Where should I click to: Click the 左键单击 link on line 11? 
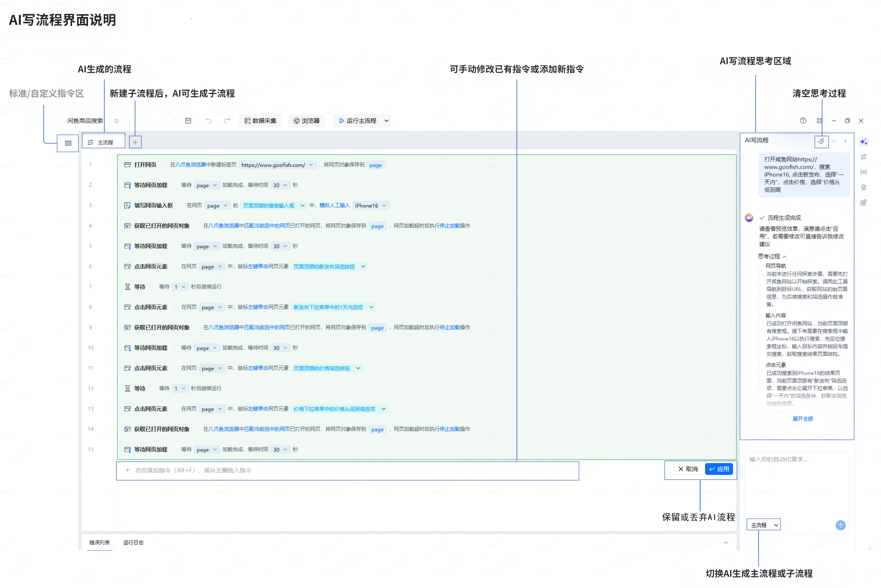tap(258, 368)
